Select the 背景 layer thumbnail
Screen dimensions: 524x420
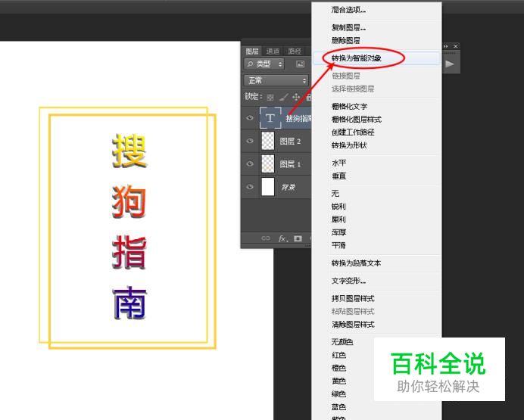[x=268, y=187]
